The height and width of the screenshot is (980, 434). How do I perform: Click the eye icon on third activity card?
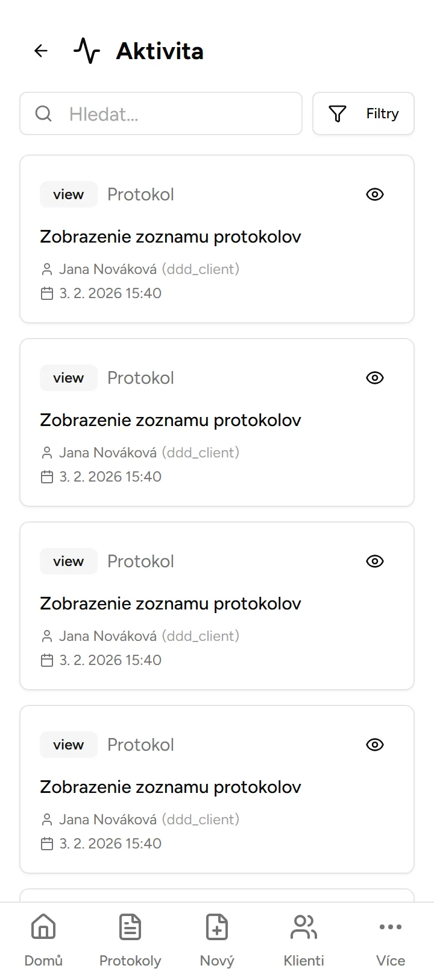point(375,561)
